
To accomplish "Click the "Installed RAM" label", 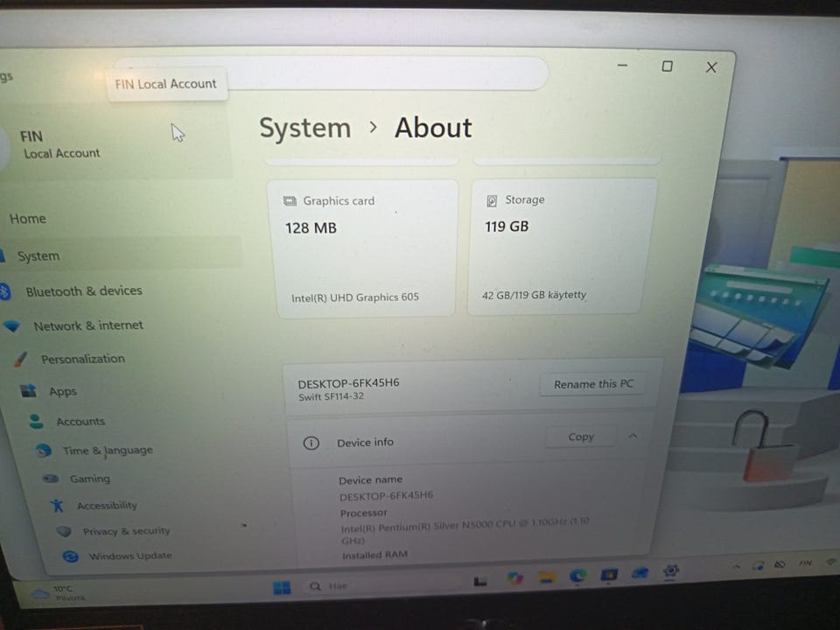I will click(375, 555).
